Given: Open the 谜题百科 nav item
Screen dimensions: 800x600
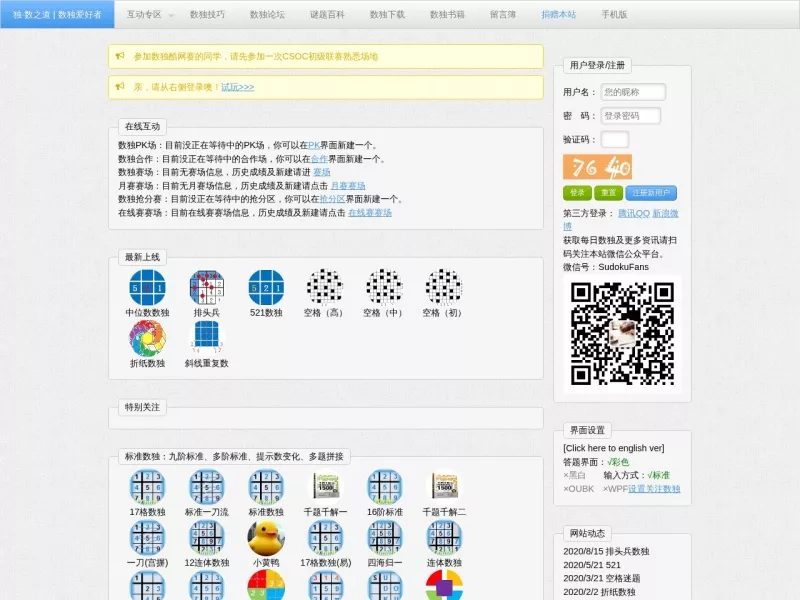Looking at the screenshot, I should (327, 14).
